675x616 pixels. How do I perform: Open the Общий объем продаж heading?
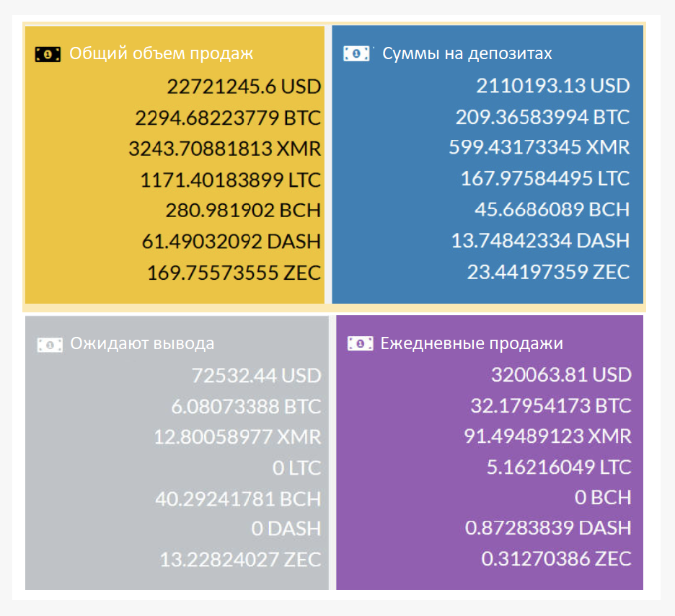[161, 53]
